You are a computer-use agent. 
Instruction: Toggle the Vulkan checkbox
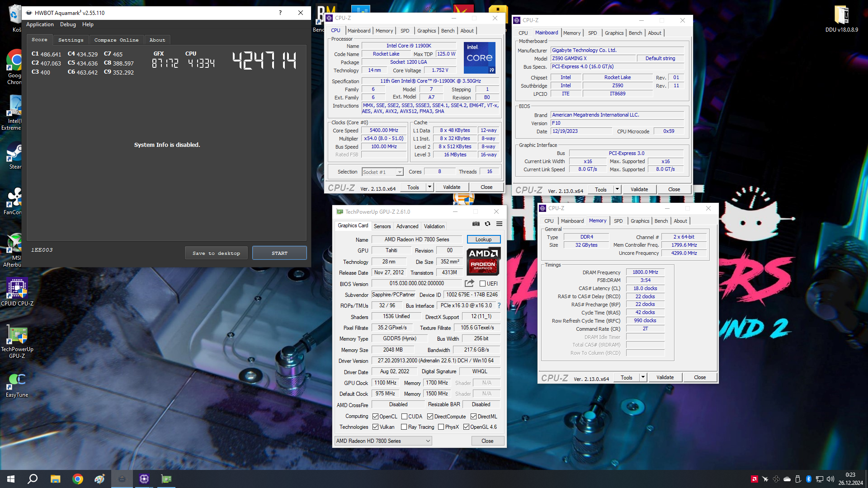[x=375, y=427]
